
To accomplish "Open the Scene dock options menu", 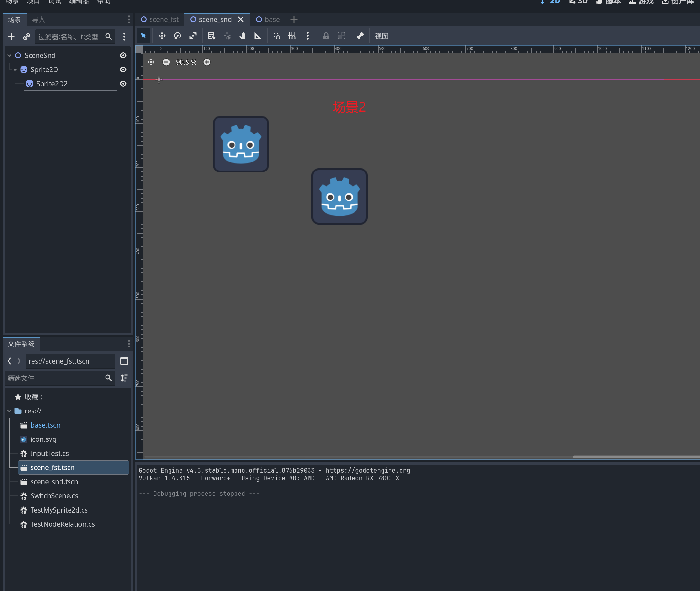I will (x=129, y=19).
